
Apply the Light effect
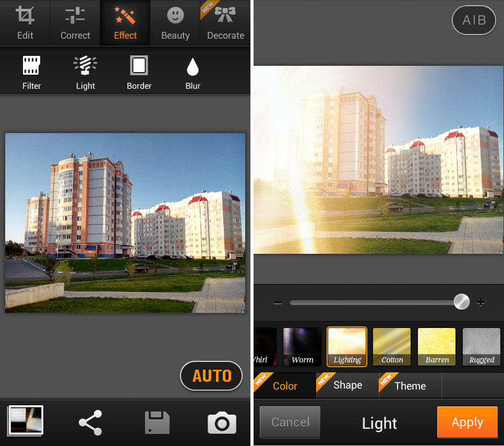tap(467, 422)
